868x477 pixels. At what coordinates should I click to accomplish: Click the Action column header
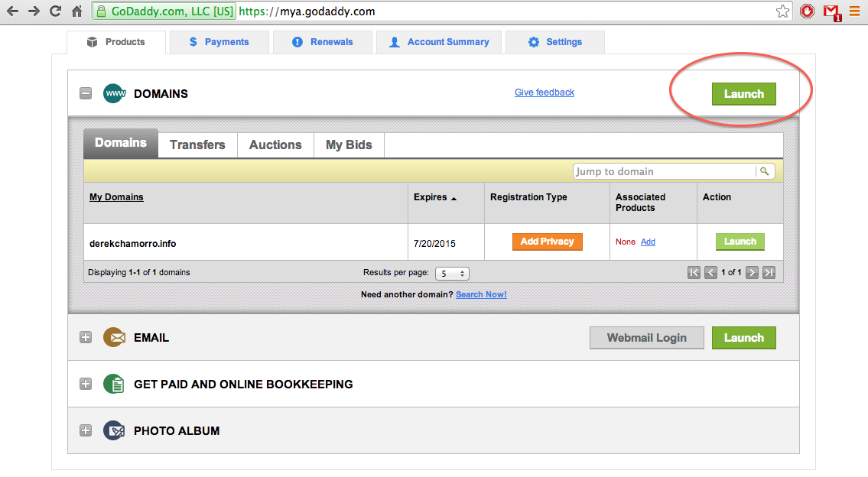pyautogui.click(x=717, y=197)
